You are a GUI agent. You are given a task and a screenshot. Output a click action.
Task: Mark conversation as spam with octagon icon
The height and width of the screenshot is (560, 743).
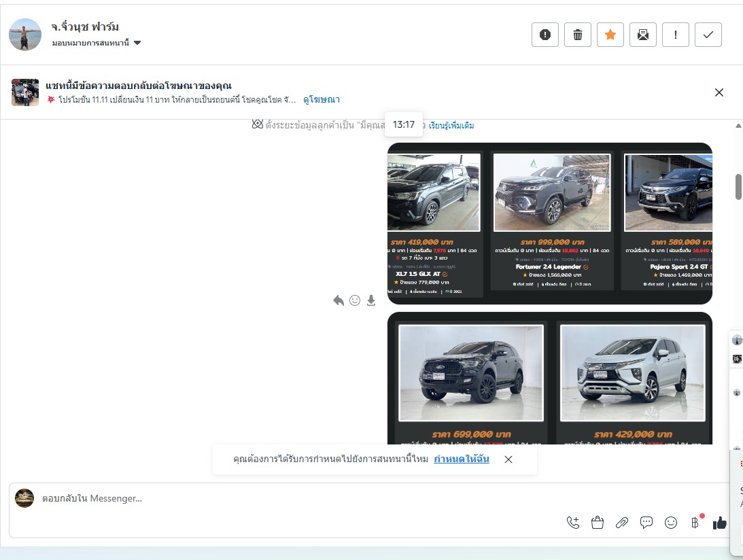point(545,35)
